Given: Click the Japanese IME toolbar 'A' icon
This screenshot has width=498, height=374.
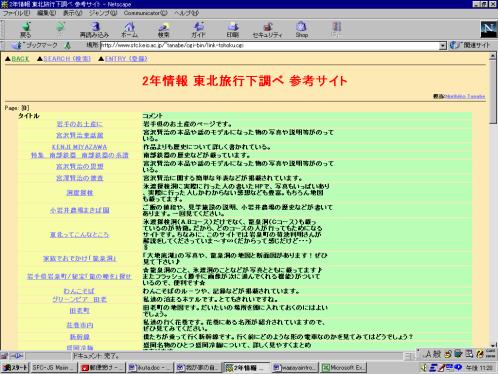Looking at the screenshot, I should tap(427, 354).
